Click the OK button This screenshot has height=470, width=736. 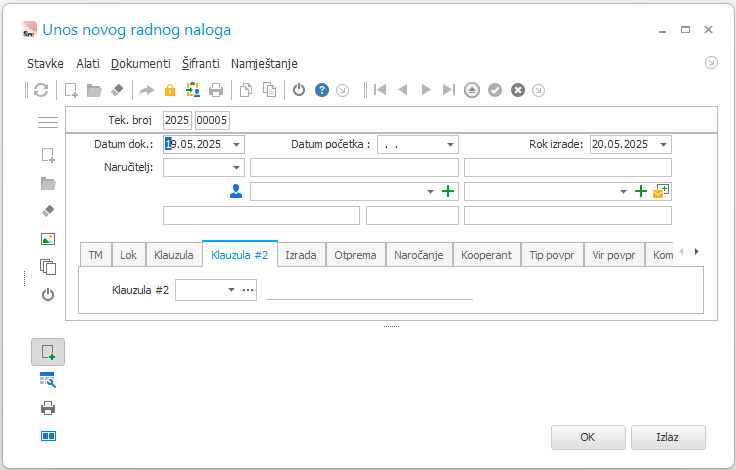(588, 437)
